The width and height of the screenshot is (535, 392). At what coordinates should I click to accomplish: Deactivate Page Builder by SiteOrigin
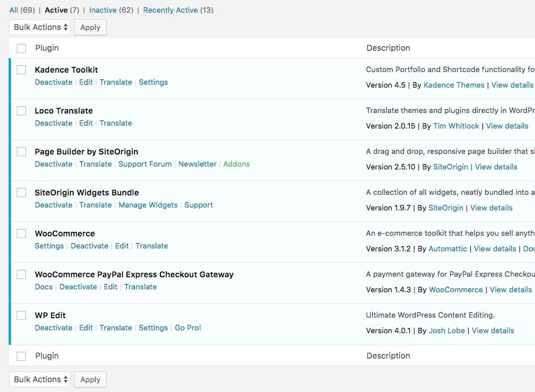point(54,164)
